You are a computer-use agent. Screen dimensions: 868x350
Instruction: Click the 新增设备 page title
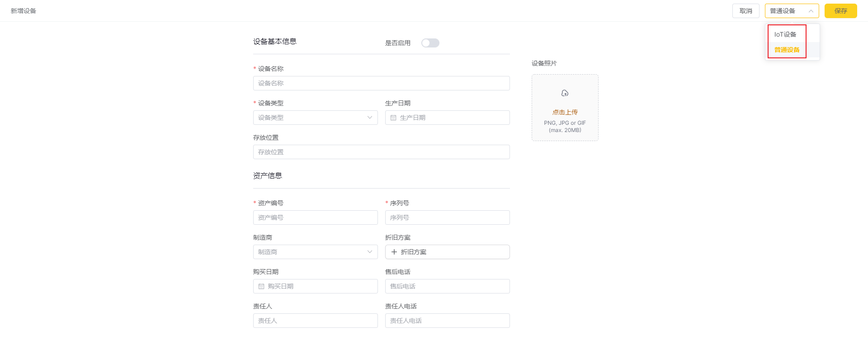[x=24, y=11]
